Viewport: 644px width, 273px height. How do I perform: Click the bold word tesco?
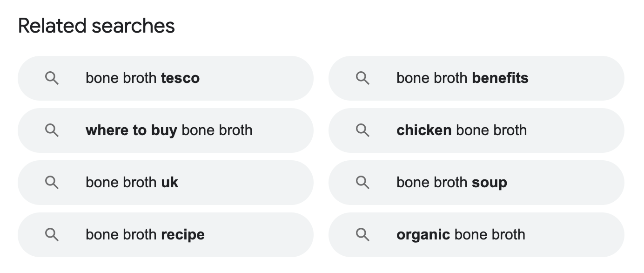click(180, 78)
